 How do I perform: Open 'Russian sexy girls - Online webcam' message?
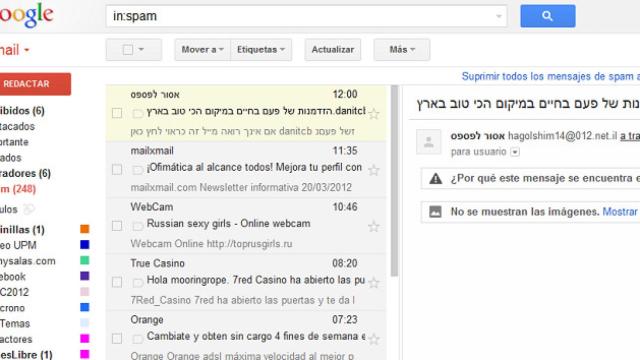pyautogui.click(x=246, y=226)
